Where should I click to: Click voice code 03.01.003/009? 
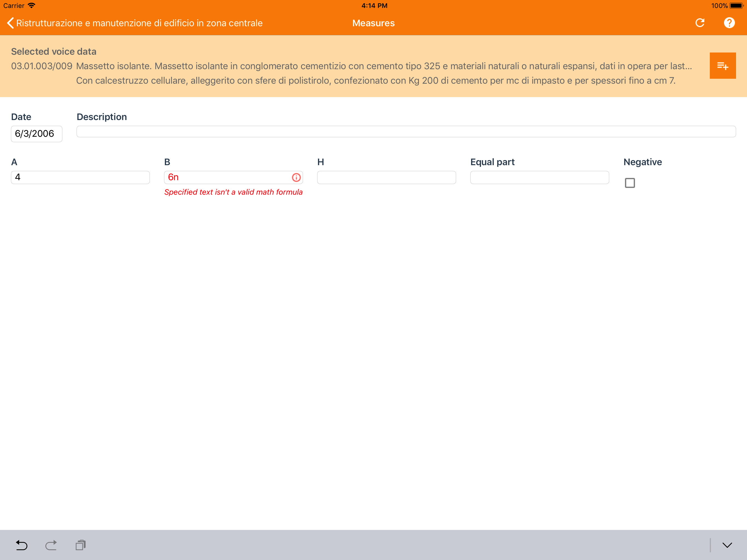pyautogui.click(x=42, y=66)
